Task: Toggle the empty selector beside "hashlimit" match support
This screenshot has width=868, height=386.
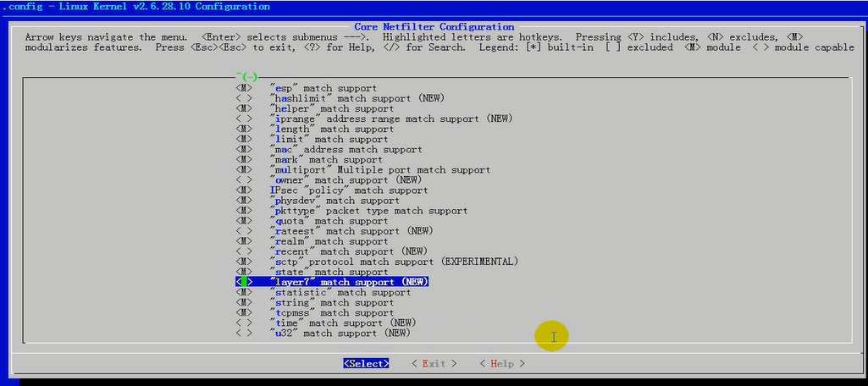Action: (244, 99)
